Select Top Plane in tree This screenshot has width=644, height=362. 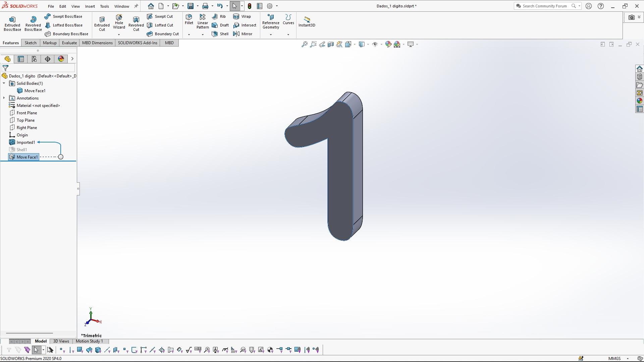(25, 120)
